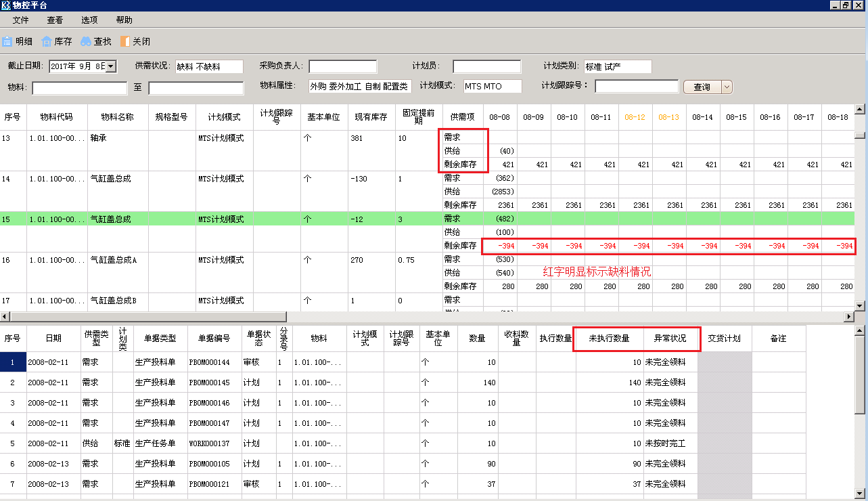Click the 供需项 column header

click(x=463, y=117)
